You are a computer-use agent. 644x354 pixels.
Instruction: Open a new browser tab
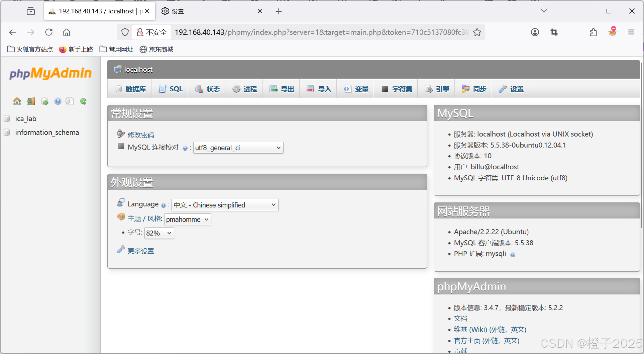[x=279, y=11]
